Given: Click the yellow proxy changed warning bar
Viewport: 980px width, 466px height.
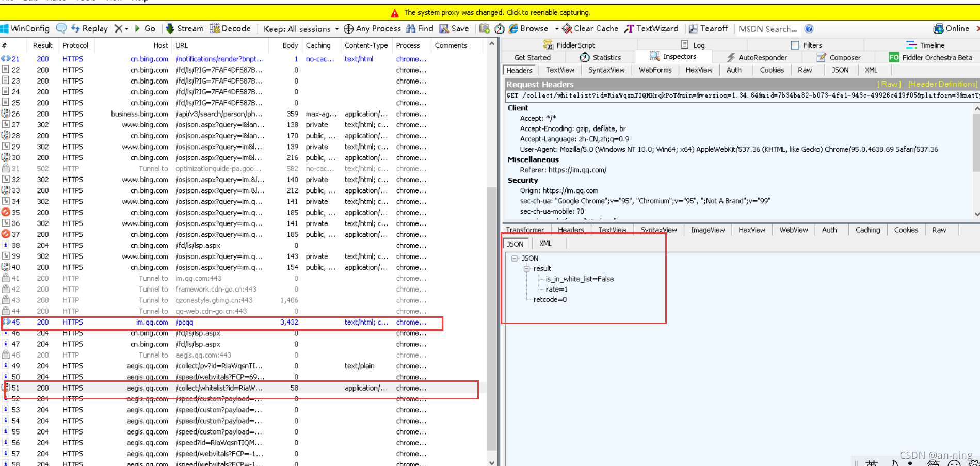Looking at the screenshot, I should coord(490,12).
